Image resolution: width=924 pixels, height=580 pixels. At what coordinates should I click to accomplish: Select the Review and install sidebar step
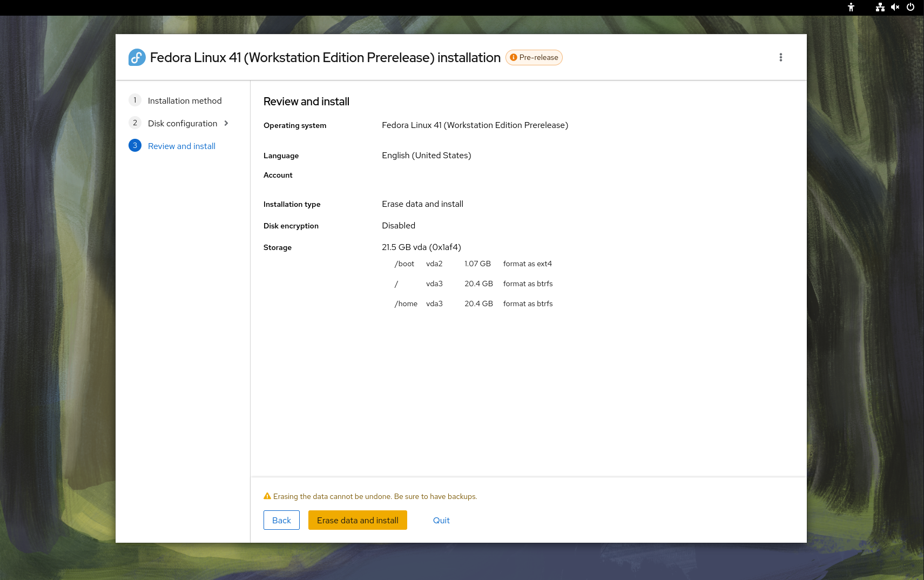(181, 146)
